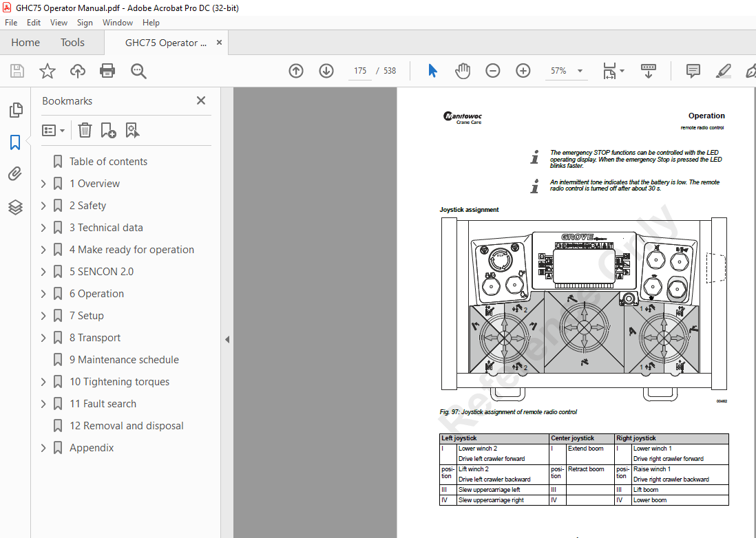756x538 pixels.
Task: Click the fit page width icon
Action: 609,71
